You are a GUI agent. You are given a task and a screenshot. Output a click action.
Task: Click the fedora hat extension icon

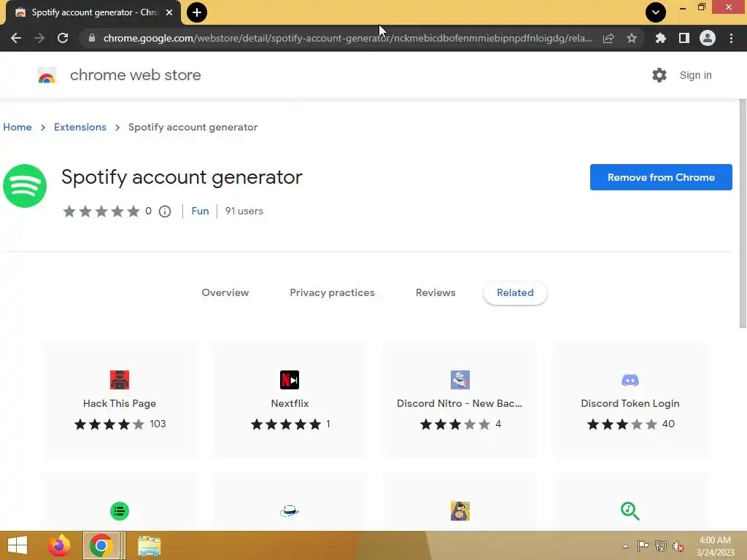coord(290,511)
